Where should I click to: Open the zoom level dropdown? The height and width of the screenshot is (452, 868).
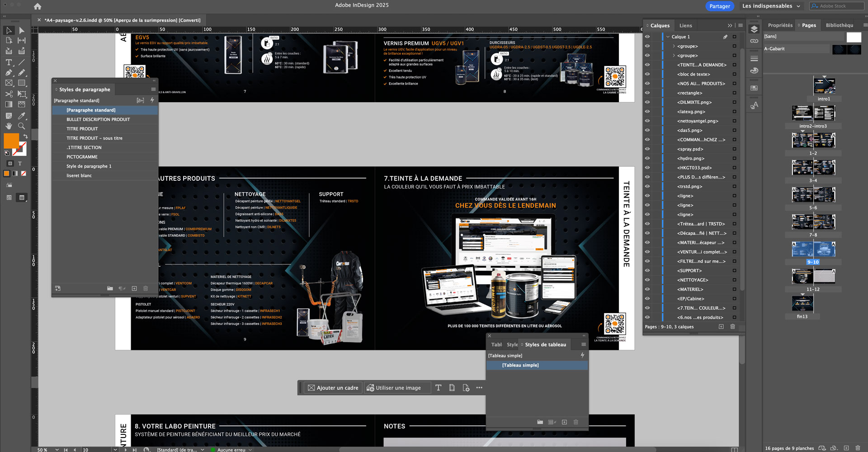(57, 450)
